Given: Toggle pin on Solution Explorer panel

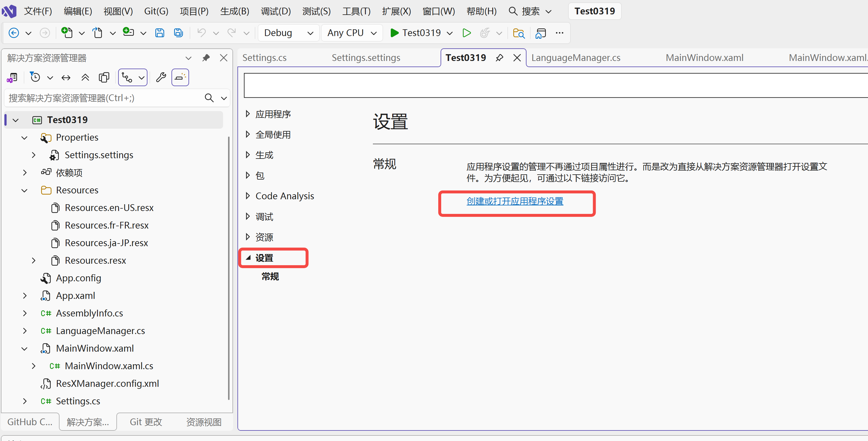Looking at the screenshot, I should click(206, 58).
